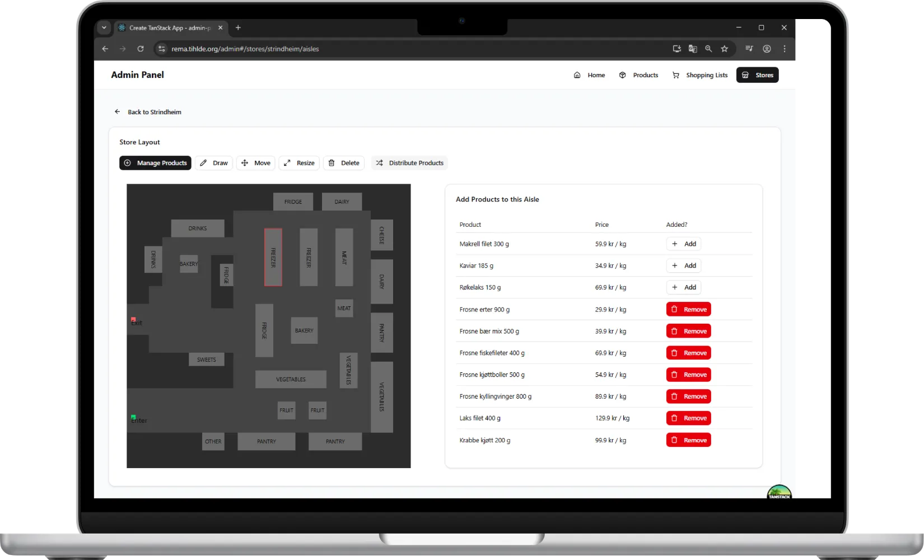Add Kaviar 185 g to aisle
This screenshot has width=924, height=560.
684,265
